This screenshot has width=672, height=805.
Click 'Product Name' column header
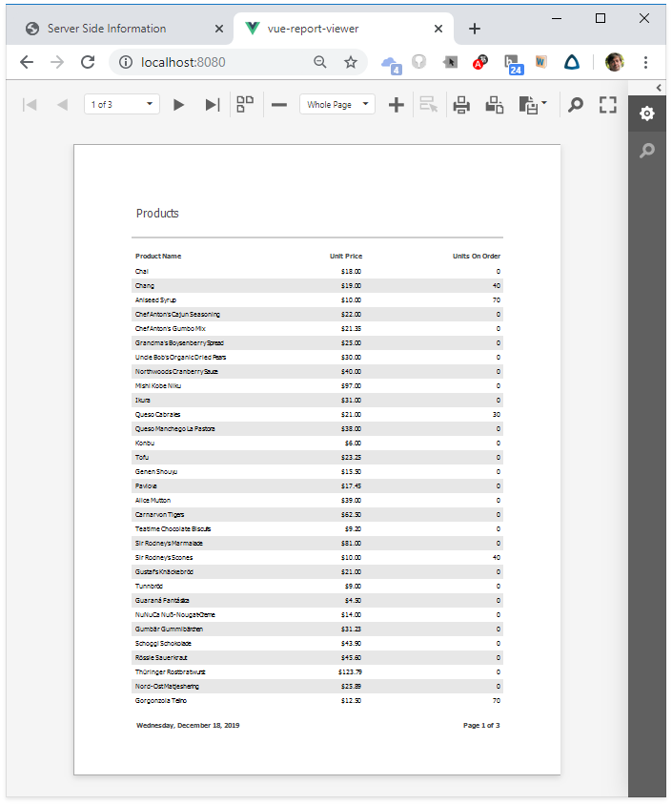point(158,257)
